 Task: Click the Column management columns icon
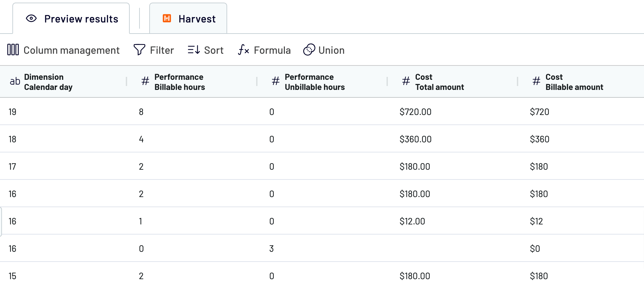[13, 50]
